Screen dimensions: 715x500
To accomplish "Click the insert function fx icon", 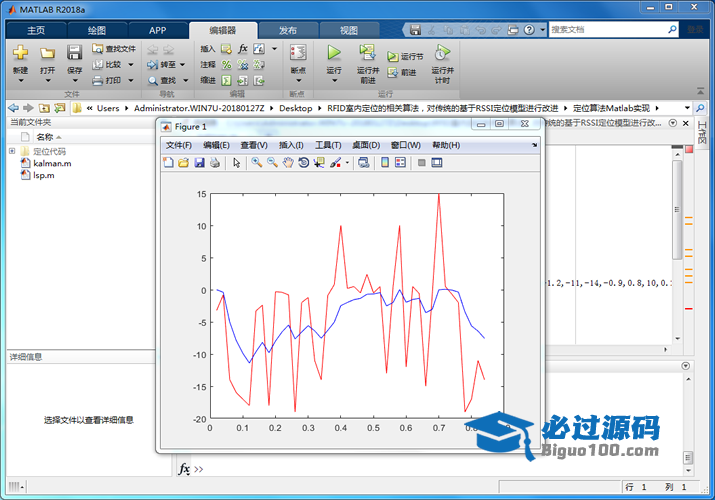I will tap(243, 48).
